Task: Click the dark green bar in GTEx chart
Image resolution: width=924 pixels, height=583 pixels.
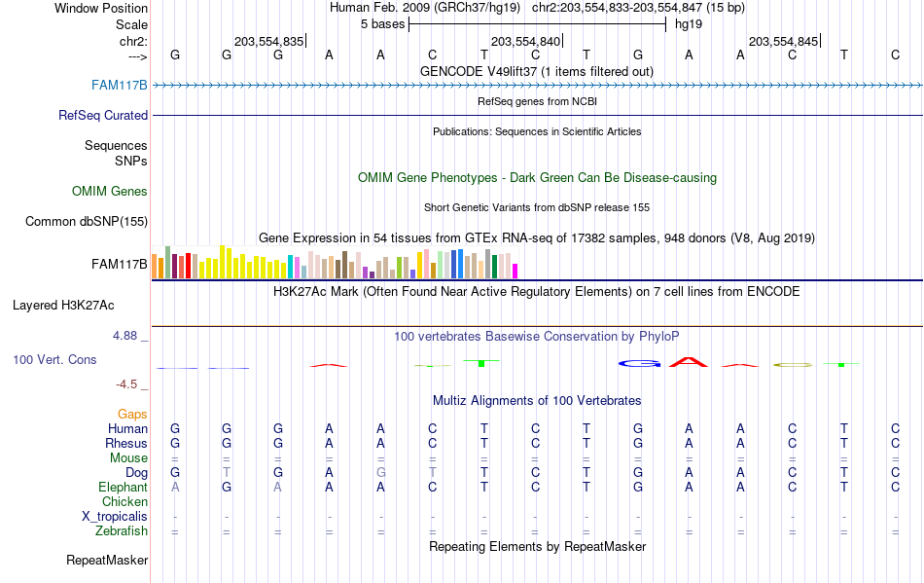Action: pos(494,267)
